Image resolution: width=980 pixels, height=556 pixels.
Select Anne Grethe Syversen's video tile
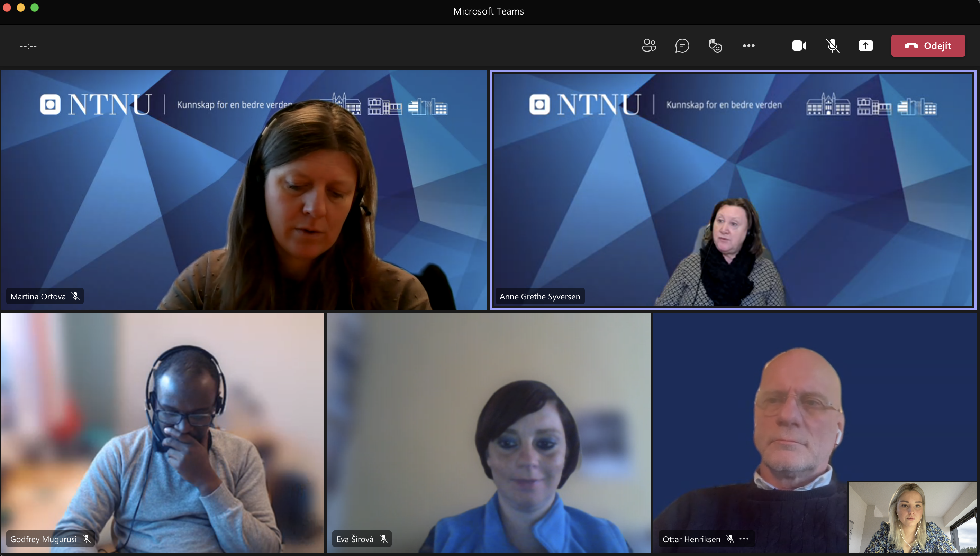pyautogui.click(x=733, y=190)
